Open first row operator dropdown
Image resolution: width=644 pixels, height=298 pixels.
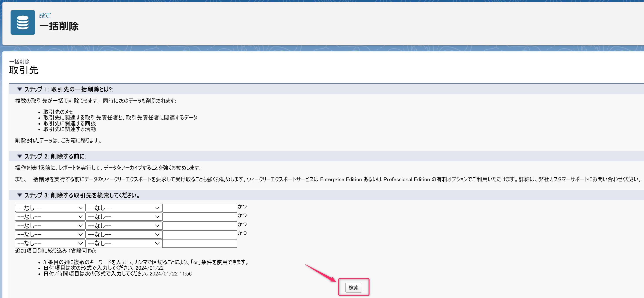[x=123, y=208]
